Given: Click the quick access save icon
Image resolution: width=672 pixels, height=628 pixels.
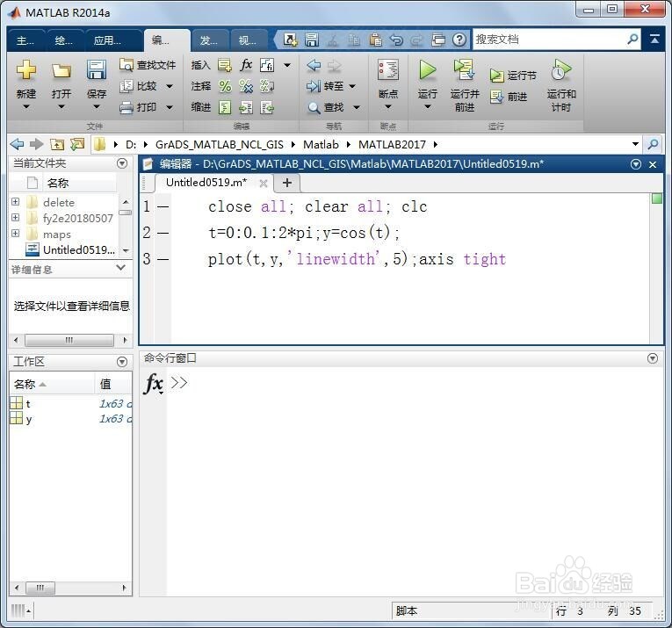Looking at the screenshot, I should [312, 40].
